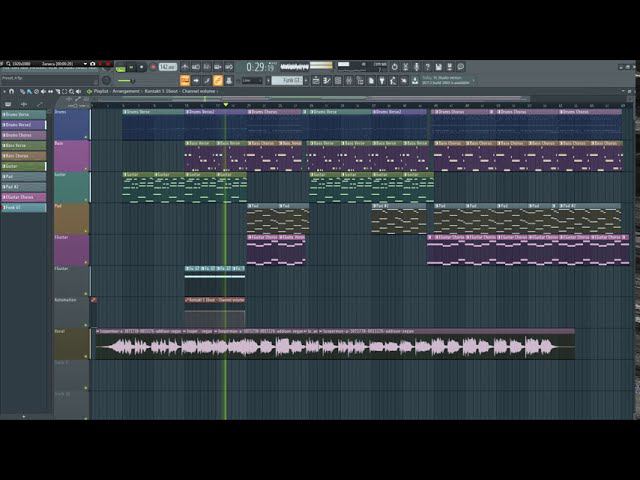This screenshot has height=480, width=640.
Task: Open the snap 'Line' dropdown
Action: click(251, 80)
